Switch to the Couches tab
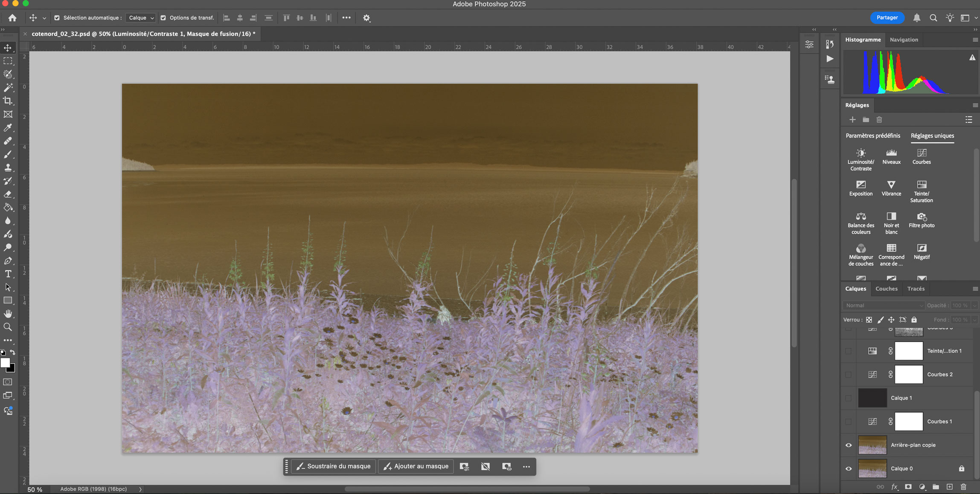The width and height of the screenshot is (980, 494). coord(886,289)
